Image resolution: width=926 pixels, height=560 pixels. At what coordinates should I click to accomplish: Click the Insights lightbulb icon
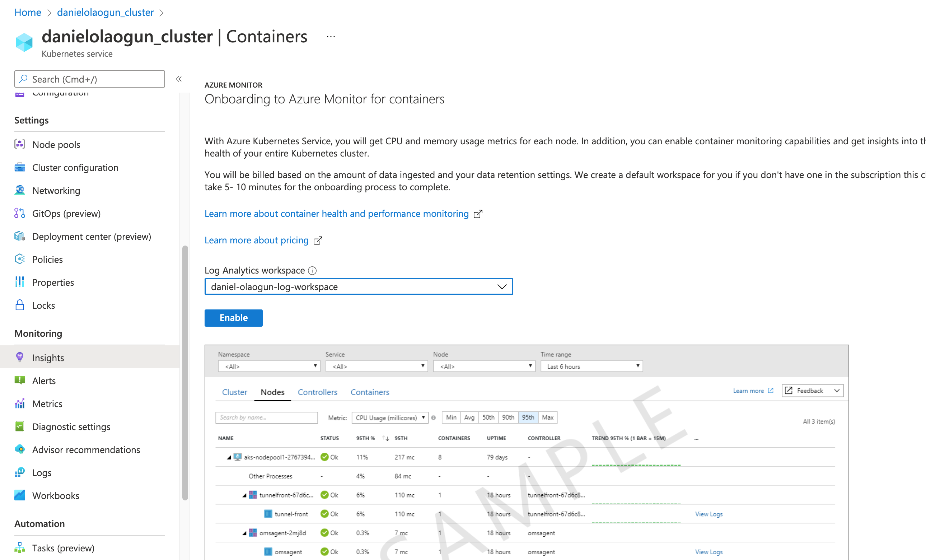(19, 357)
